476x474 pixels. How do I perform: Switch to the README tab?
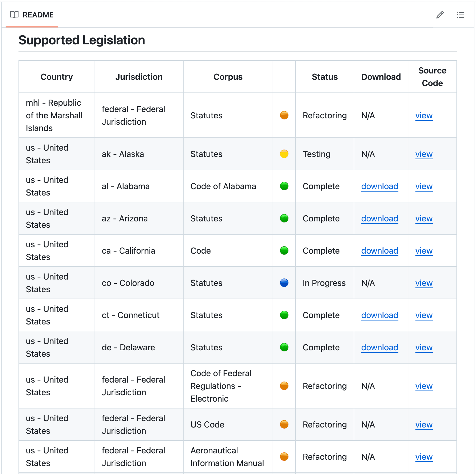(x=38, y=15)
